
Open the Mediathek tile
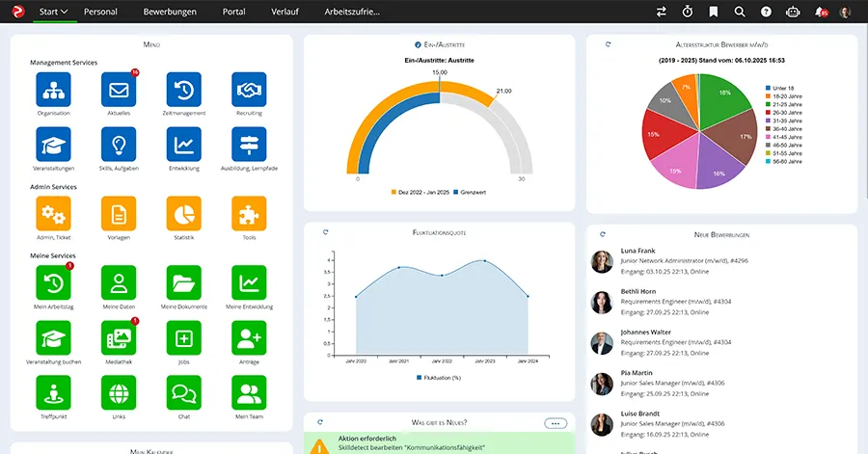[x=119, y=336]
